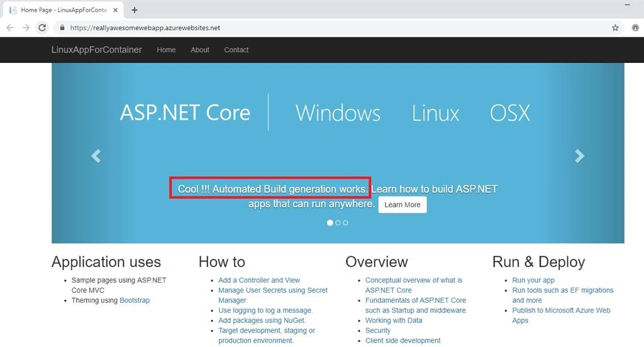Click the padlock site security icon
The height and width of the screenshot is (347, 644).
point(62,28)
